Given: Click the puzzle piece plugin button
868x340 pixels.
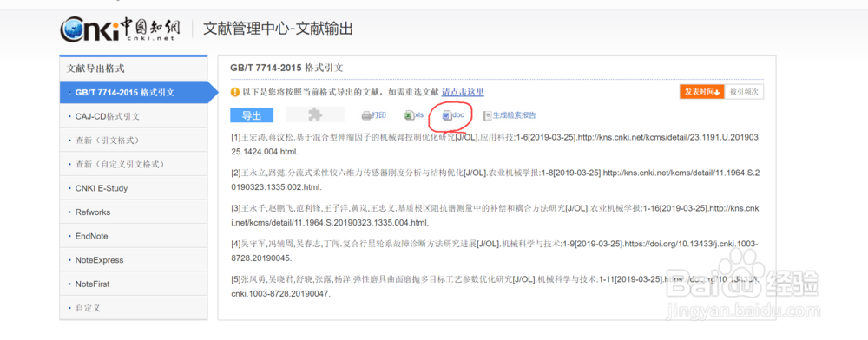Looking at the screenshot, I should click(x=315, y=114).
